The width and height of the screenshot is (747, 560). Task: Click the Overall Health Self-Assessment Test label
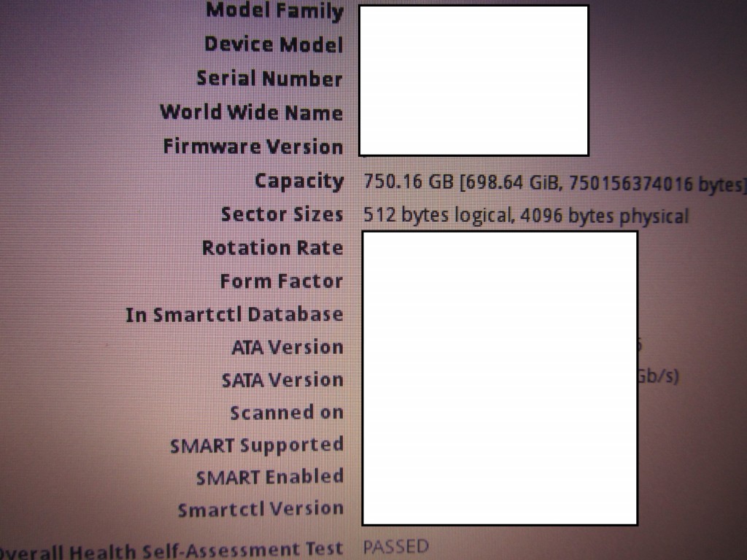point(171,550)
